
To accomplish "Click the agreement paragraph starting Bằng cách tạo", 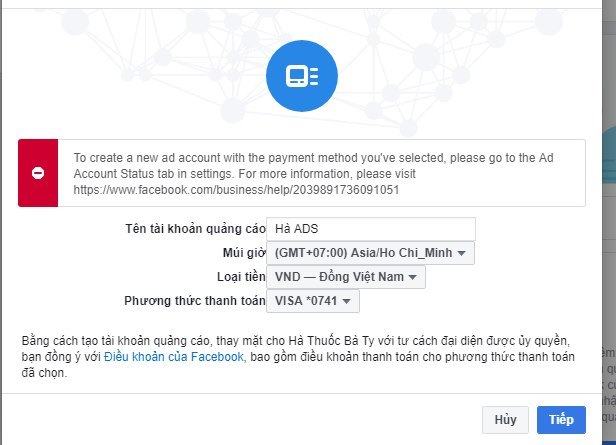I will pos(298,357).
